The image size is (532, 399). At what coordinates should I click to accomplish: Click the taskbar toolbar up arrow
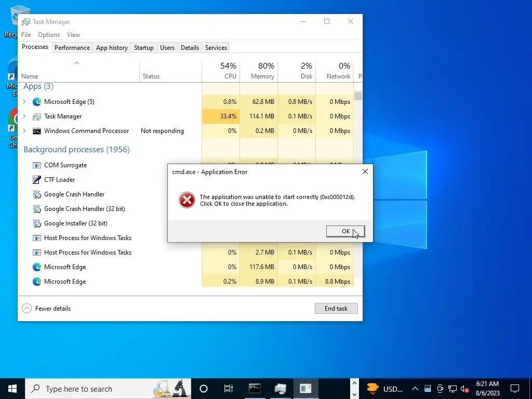354,383
